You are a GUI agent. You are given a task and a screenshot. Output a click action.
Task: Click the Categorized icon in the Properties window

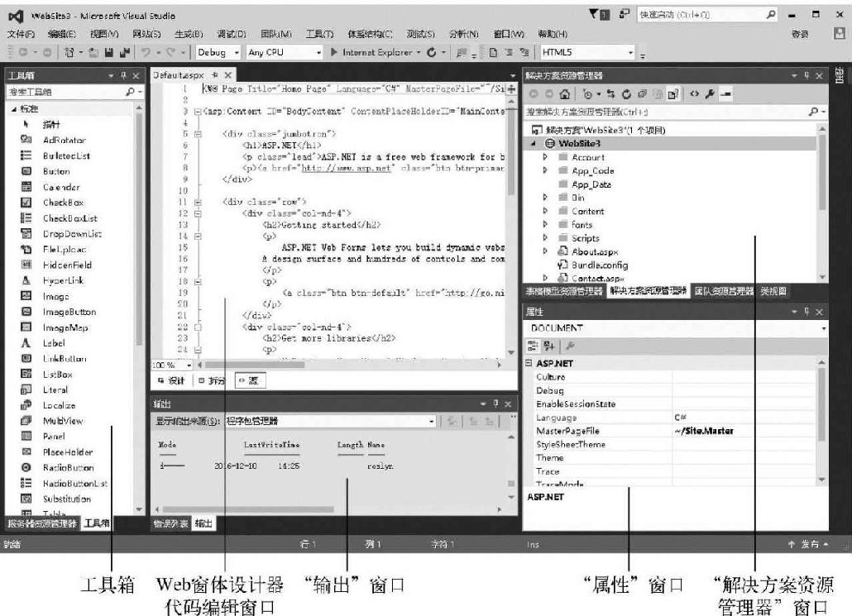click(x=533, y=346)
